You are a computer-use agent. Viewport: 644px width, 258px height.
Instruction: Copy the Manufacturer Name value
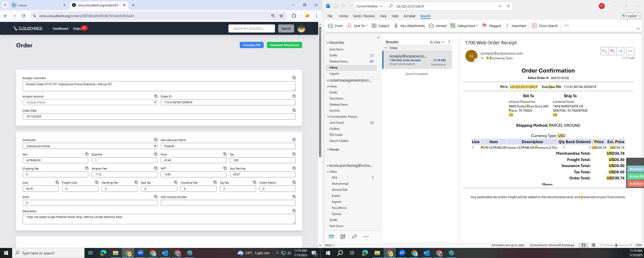(x=294, y=140)
